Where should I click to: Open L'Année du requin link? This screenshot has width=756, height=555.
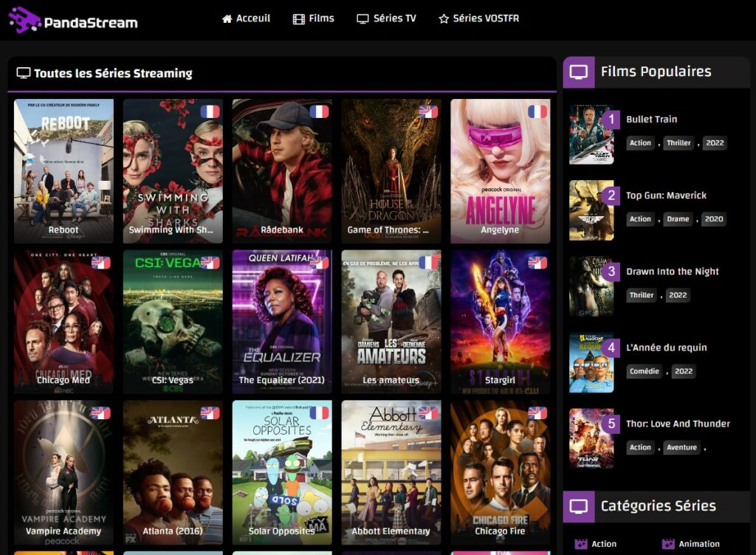pyautogui.click(x=667, y=348)
